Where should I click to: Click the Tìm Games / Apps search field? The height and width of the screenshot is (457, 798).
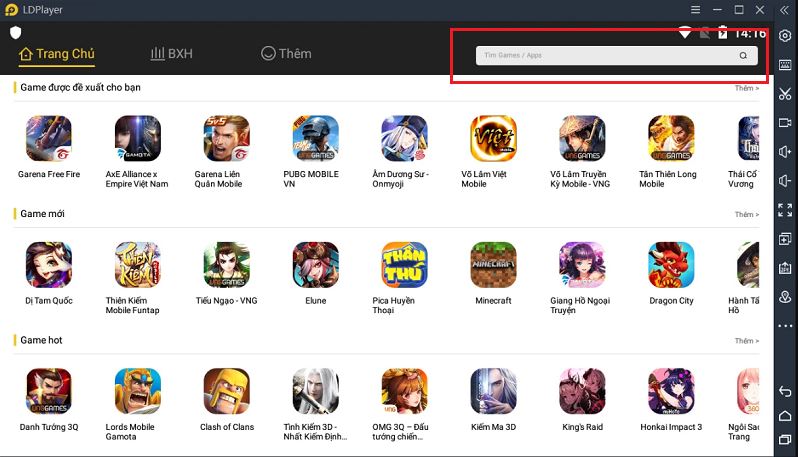click(x=616, y=55)
